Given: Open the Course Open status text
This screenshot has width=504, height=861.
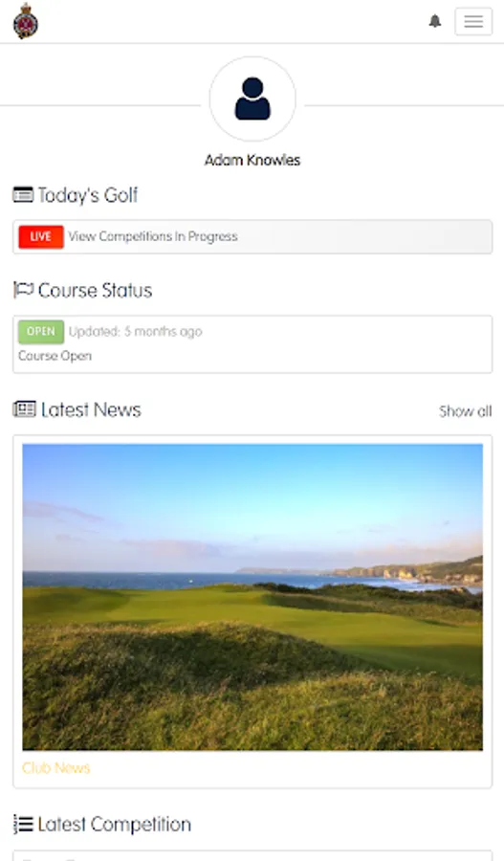Looking at the screenshot, I should (x=55, y=356).
